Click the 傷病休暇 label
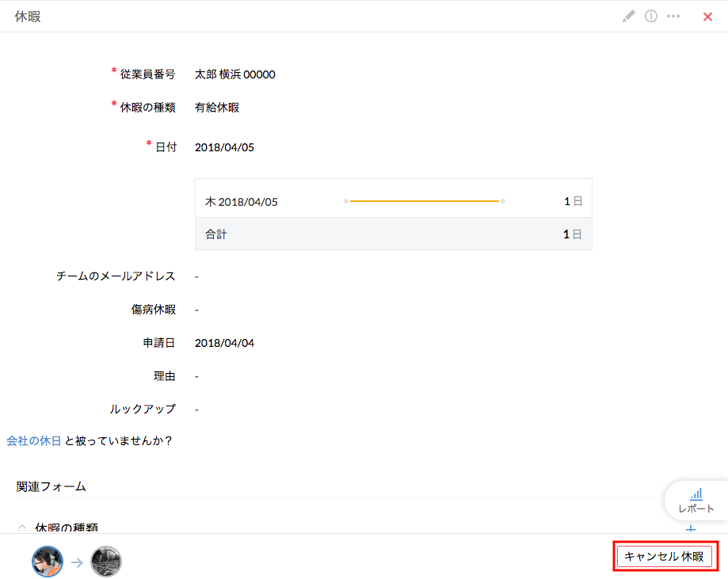 tap(153, 310)
